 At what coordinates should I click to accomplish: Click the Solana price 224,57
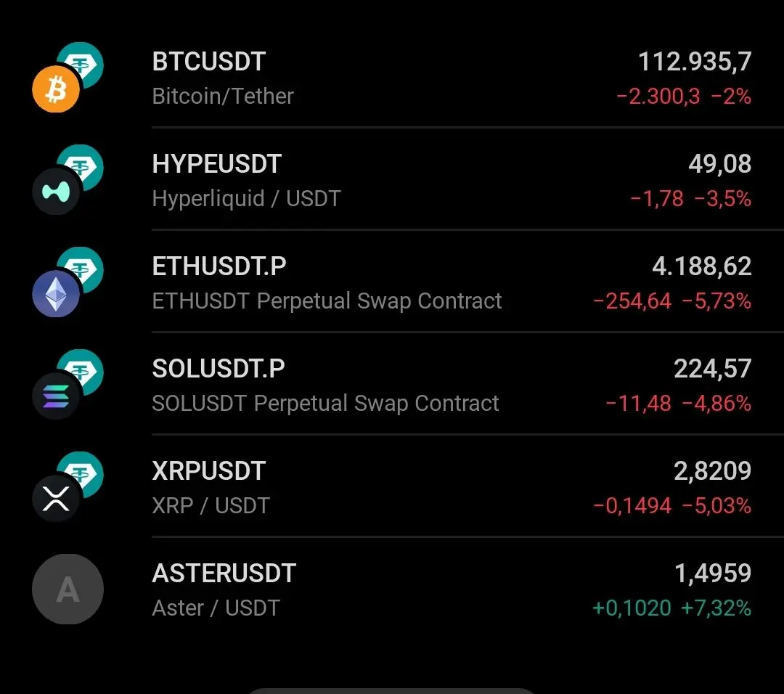coord(713,369)
